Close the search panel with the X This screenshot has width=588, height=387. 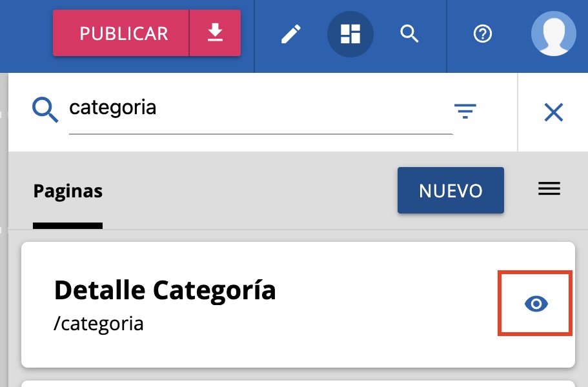click(x=554, y=113)
